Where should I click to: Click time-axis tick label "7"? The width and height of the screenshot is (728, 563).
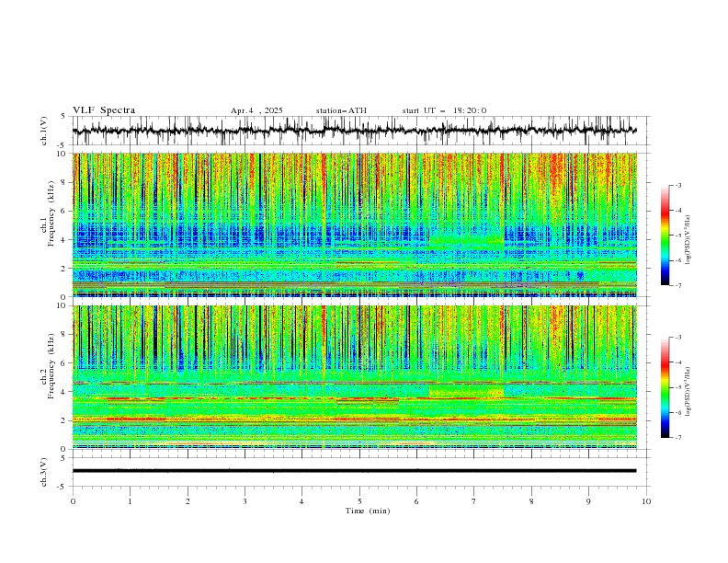[474, 501]
